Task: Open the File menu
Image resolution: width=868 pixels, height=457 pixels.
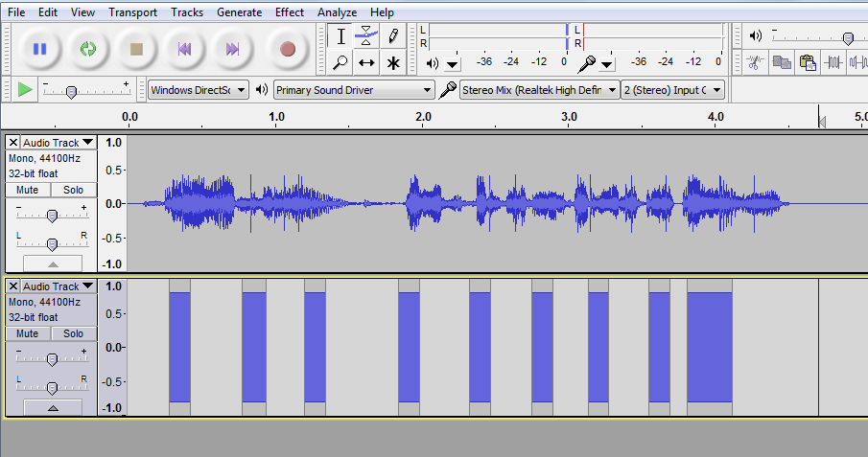Action: pyautogui.click(x=16, y=12)
